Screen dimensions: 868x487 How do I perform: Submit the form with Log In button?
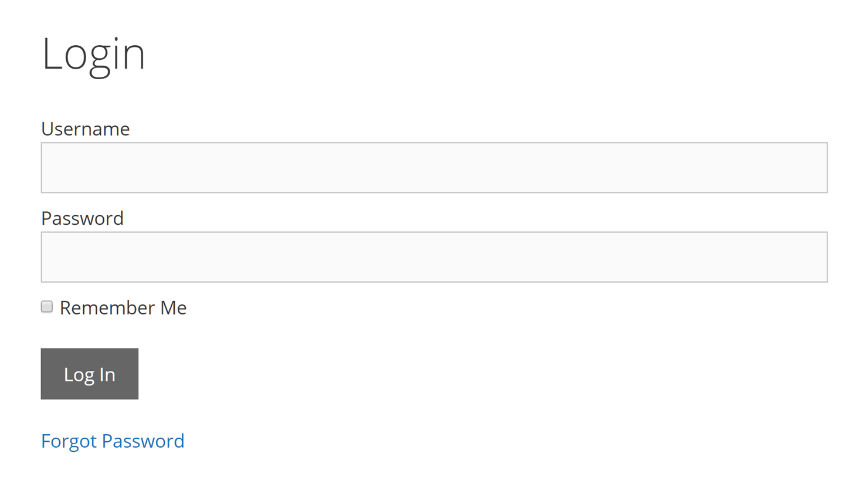pyautogui.click(x=90, y=374)
